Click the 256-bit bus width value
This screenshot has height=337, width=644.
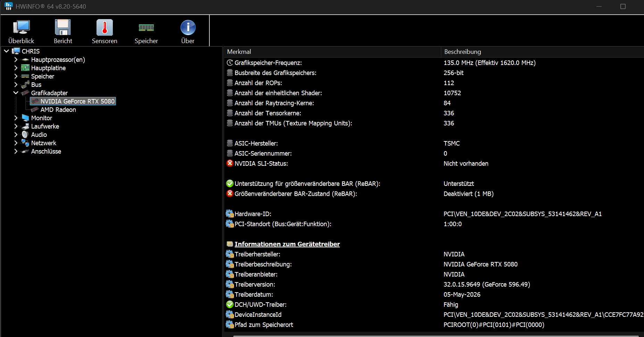tap(453, 73)
